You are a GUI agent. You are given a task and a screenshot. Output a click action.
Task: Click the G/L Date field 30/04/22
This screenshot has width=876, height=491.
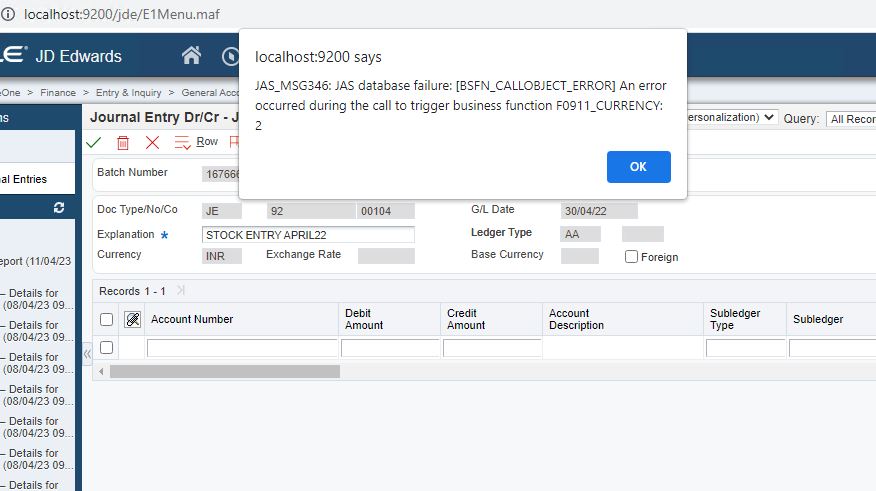point(599,211)
